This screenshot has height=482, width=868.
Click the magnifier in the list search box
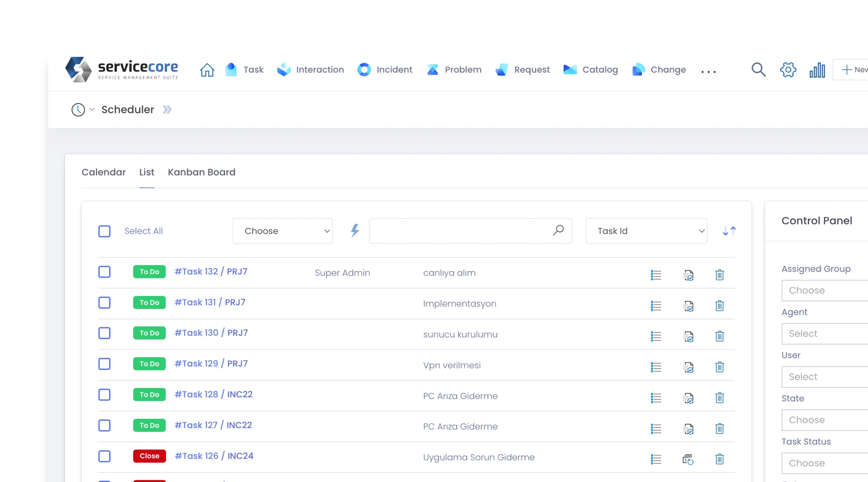[x=558, y=230]
